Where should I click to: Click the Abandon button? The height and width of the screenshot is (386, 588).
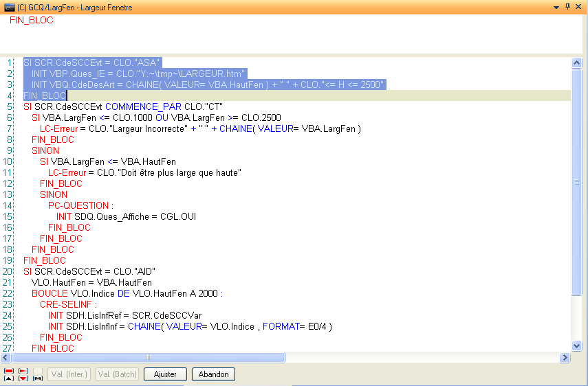(x=213, y=374)
